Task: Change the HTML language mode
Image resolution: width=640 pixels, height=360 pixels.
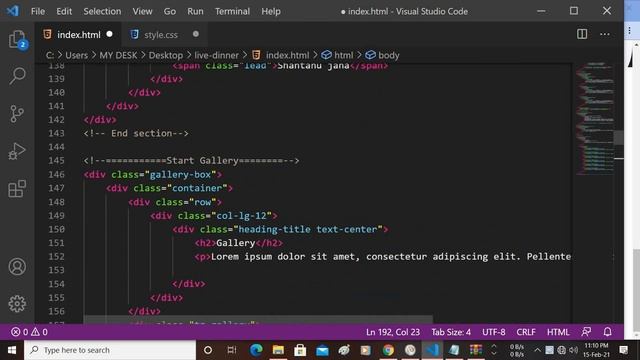Action: pos(558,332)
